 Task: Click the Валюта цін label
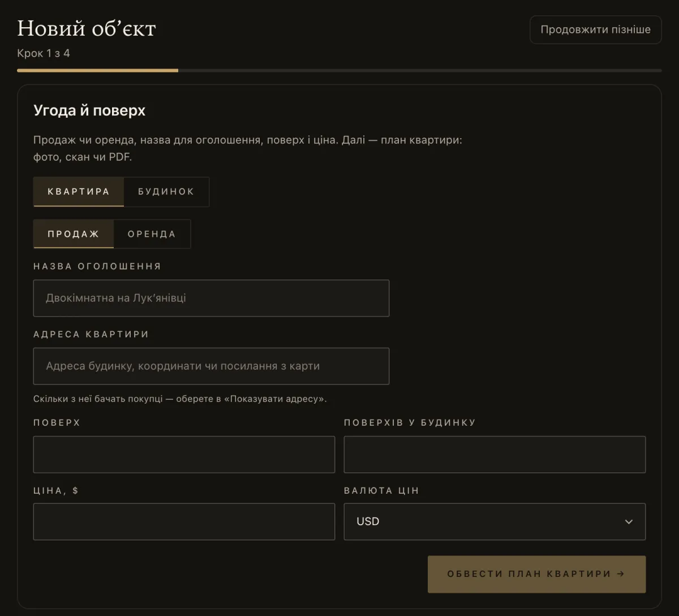coord(381,490)
